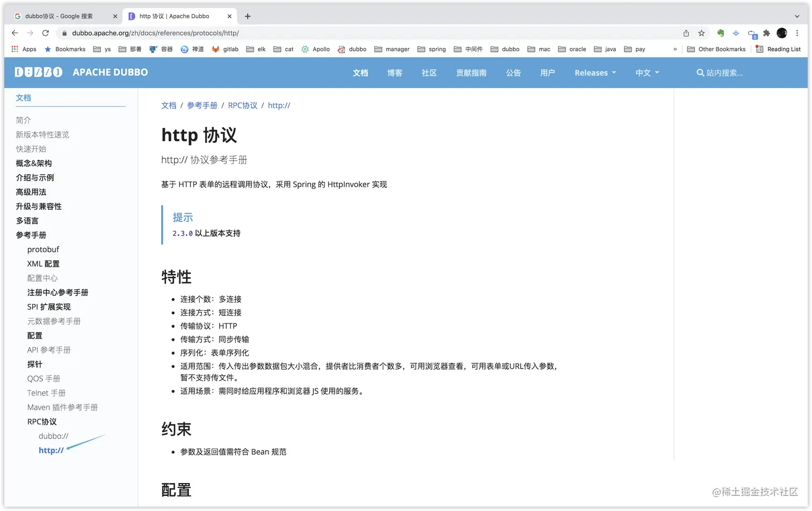Expand 升级与兼容性 section
Image resolution: width=812 pixels, height=511 pixels.
point(39,206)
